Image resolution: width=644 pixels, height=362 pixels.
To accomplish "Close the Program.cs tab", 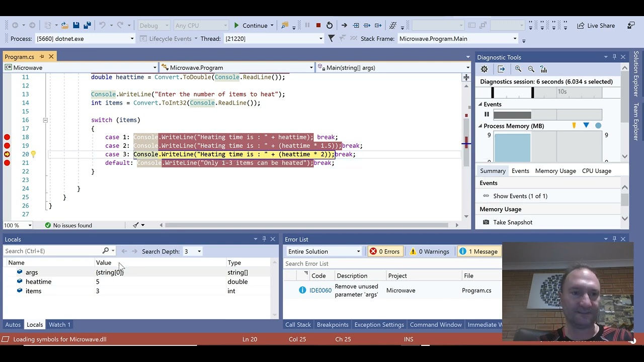I will [x=51, y=57].
